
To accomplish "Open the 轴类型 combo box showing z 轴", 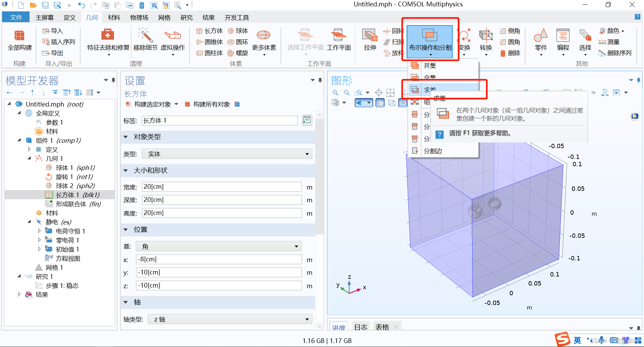I will point(230,319).
